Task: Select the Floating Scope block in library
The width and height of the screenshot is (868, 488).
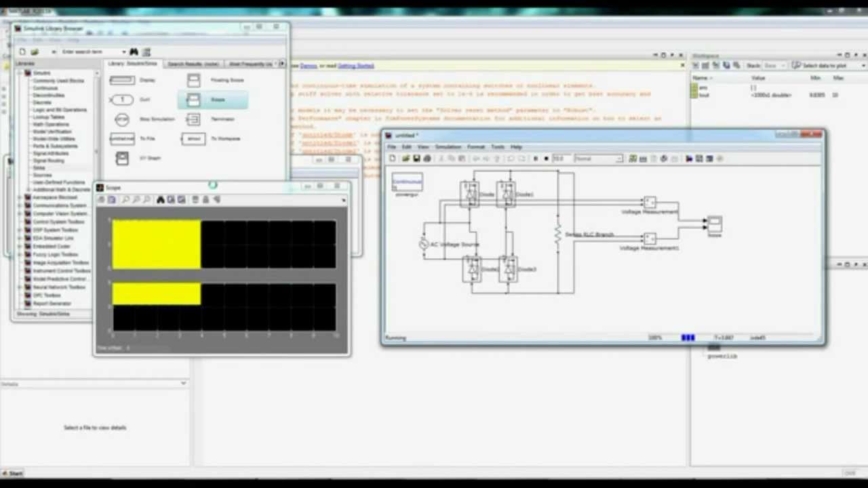Action: coord(194,80)
